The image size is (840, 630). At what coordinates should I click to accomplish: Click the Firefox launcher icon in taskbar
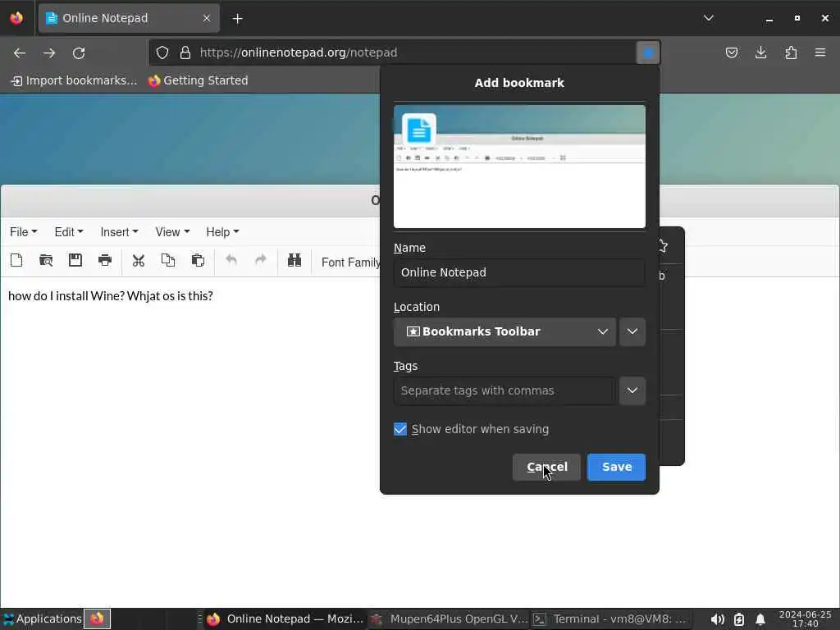click(97, 619)
